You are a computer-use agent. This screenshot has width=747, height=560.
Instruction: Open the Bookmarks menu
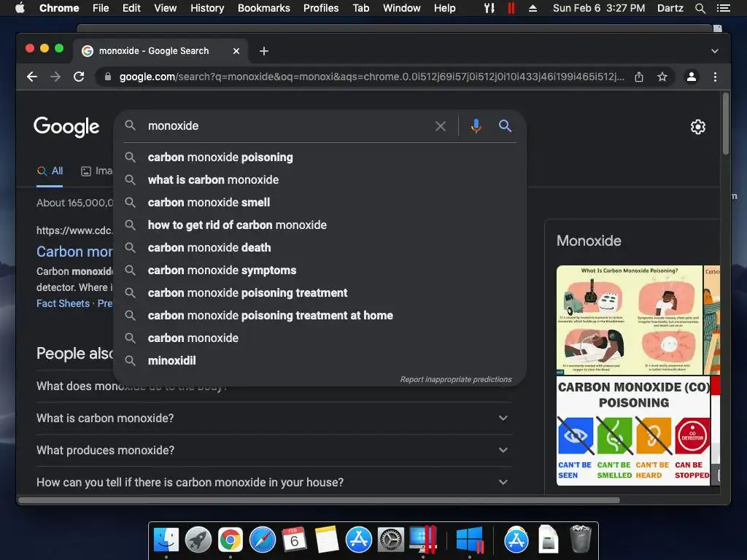pyautogui.click(x=264, y=8)
